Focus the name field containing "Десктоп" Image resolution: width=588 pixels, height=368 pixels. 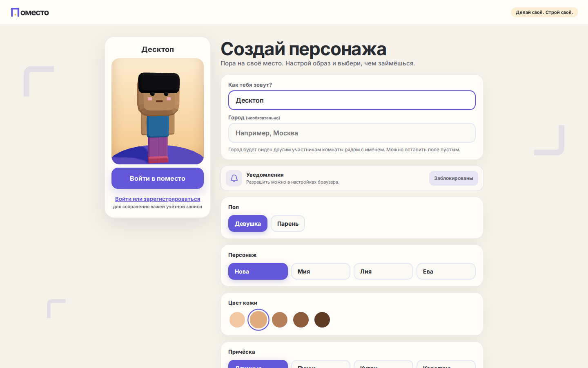352,100
